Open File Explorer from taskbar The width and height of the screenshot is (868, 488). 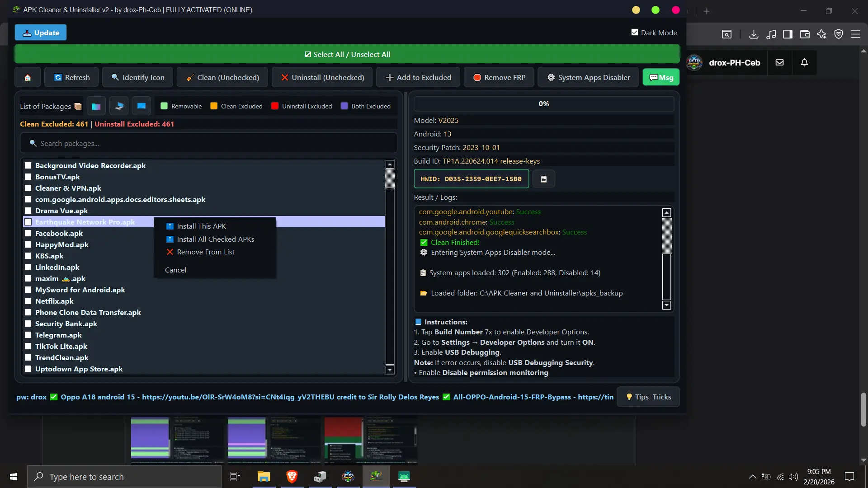[264, 477]
